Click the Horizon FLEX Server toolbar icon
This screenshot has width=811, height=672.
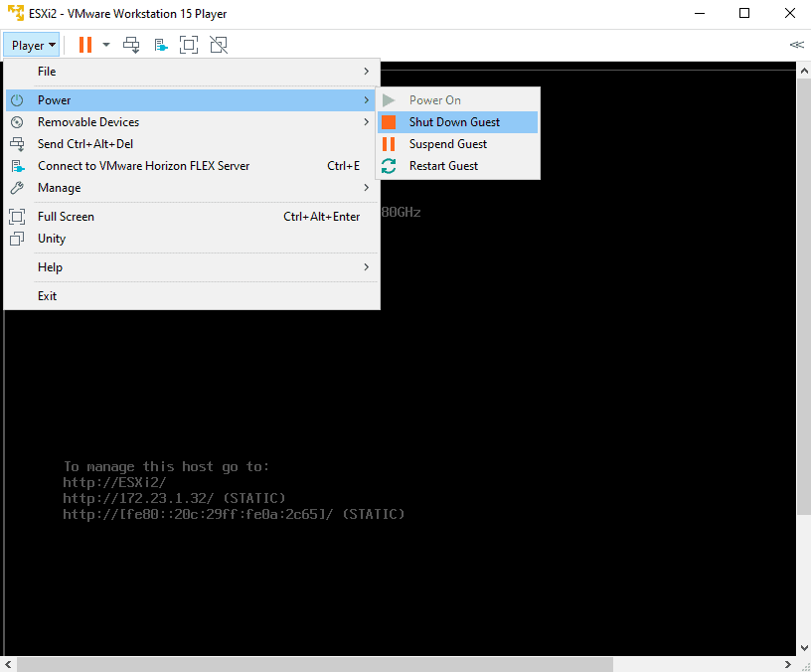(161, 45)
